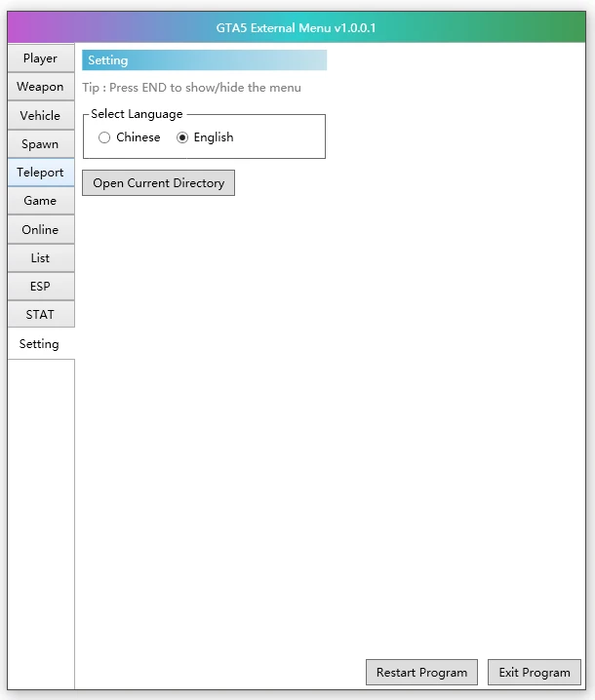The width and height of the screenshot is (595, 700).
Task: Open the STAT tab
Action: tap(41, 315)
